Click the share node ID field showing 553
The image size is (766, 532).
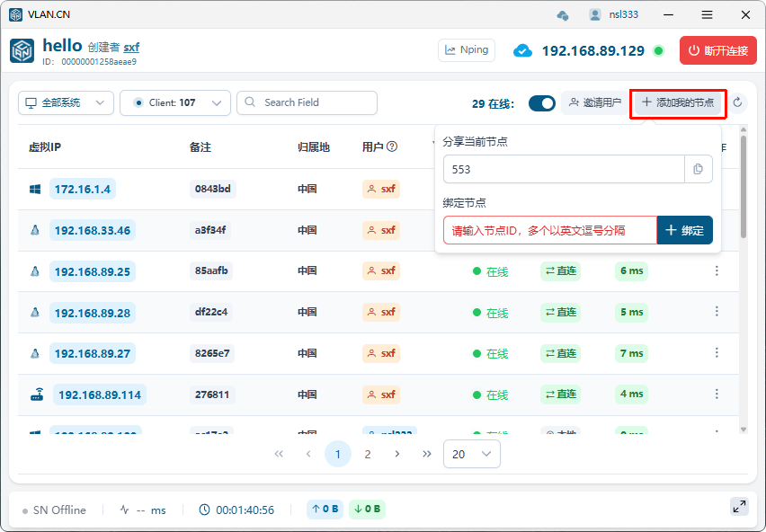564,169
